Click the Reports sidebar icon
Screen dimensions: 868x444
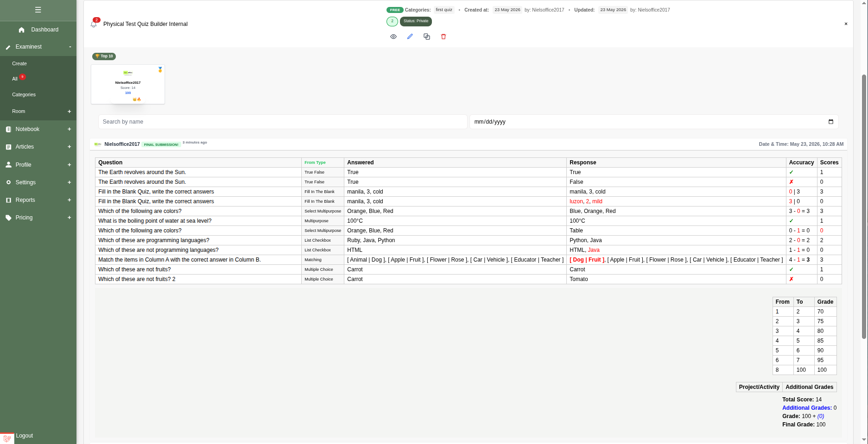pyautogui.click(x=8, y=200)
